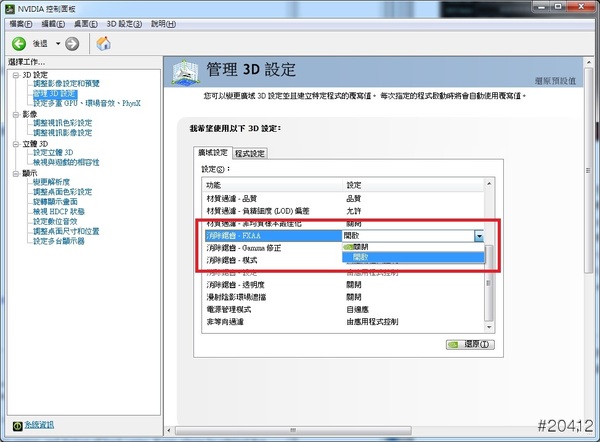The width and height of the screenshot is (600, 442).
Task: Click settings list scroll-up arrow
Action: [x=489, y=184]
